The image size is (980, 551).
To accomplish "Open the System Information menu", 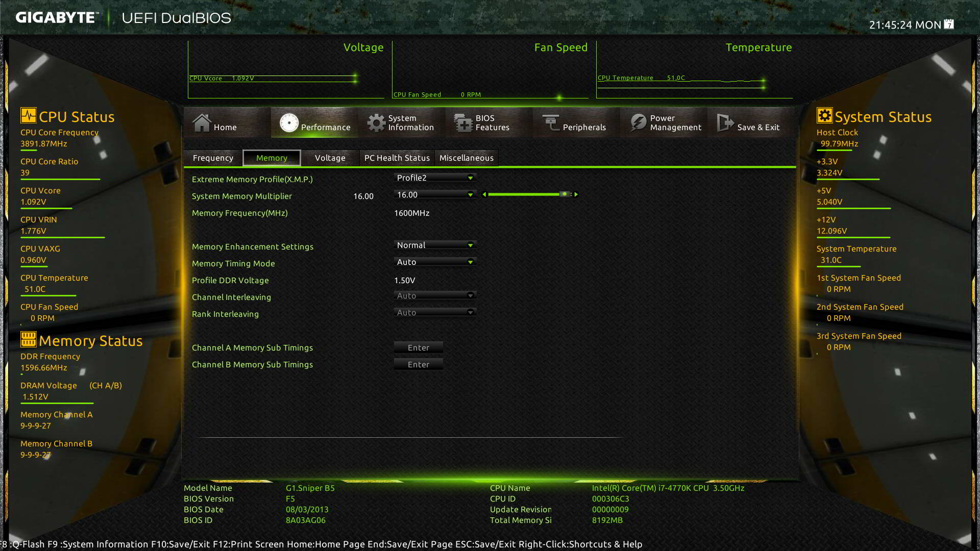I will click(x=402, y=122).
